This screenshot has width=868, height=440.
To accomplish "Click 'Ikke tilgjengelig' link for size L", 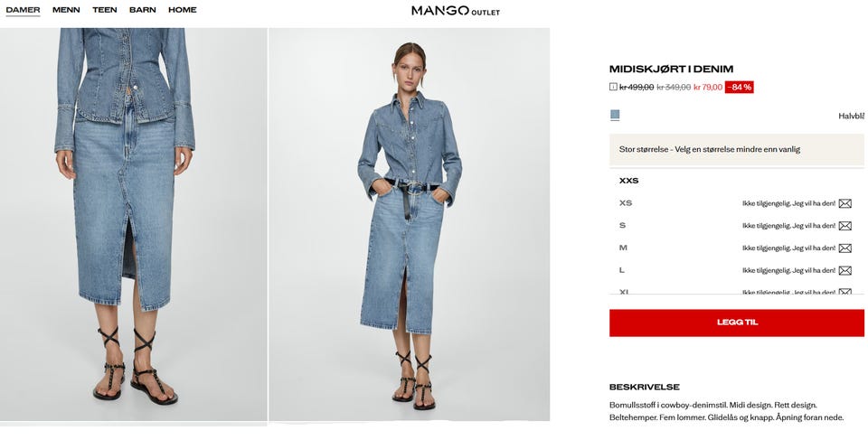I will tap(788, 271).
